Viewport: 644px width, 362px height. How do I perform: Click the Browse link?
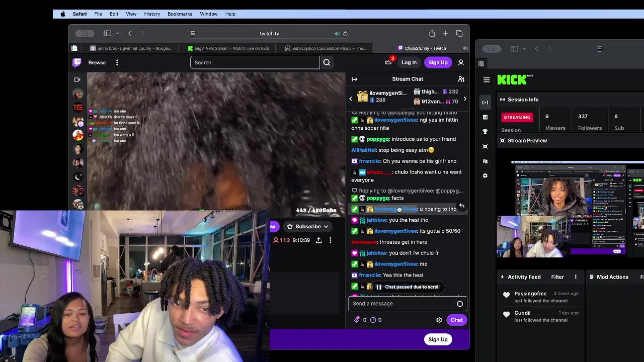click(x=97, y=62)
